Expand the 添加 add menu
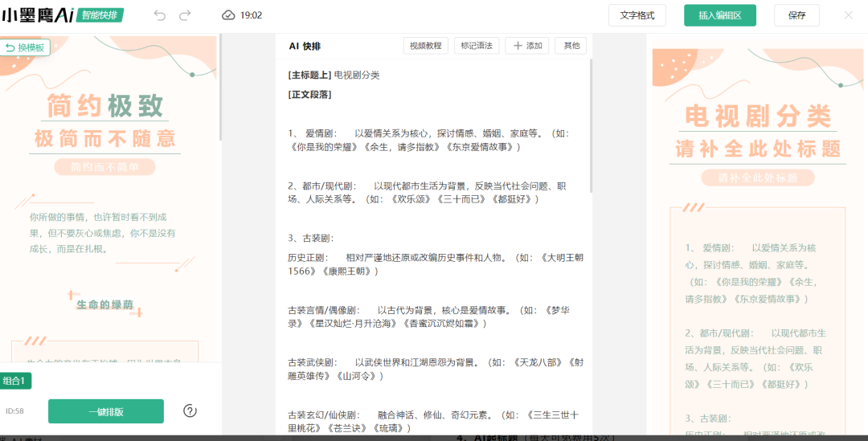The image size is (868, 441). coord(527,46)
